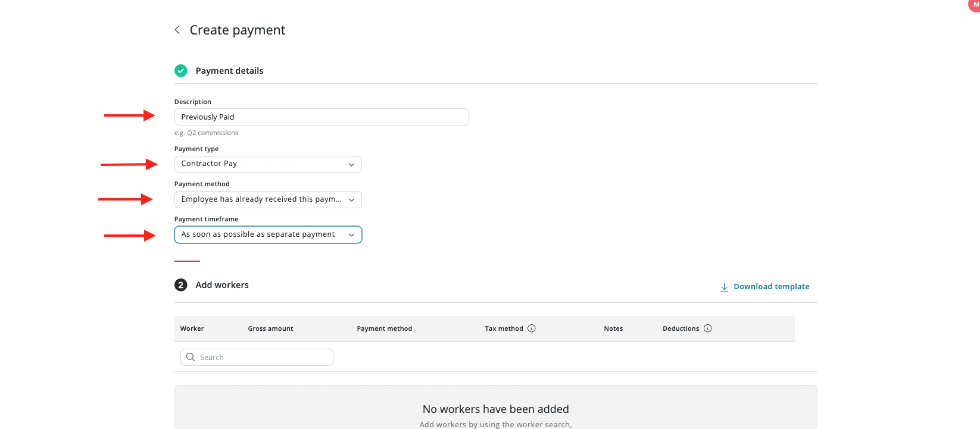Go back using the left chevron arrow

(177, 30)
